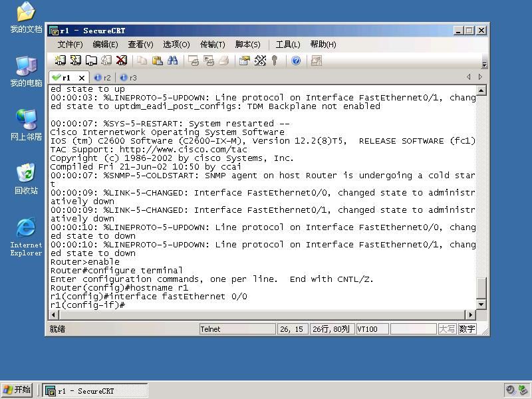Screen dimensions: 532x399
Task: Minimize the SecureCRT window
Action: click(x=458, y=31)
